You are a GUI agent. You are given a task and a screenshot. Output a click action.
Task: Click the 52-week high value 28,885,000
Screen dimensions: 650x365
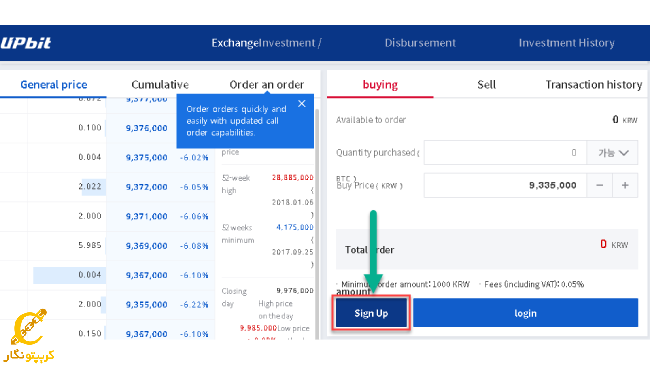coord(293,178)
